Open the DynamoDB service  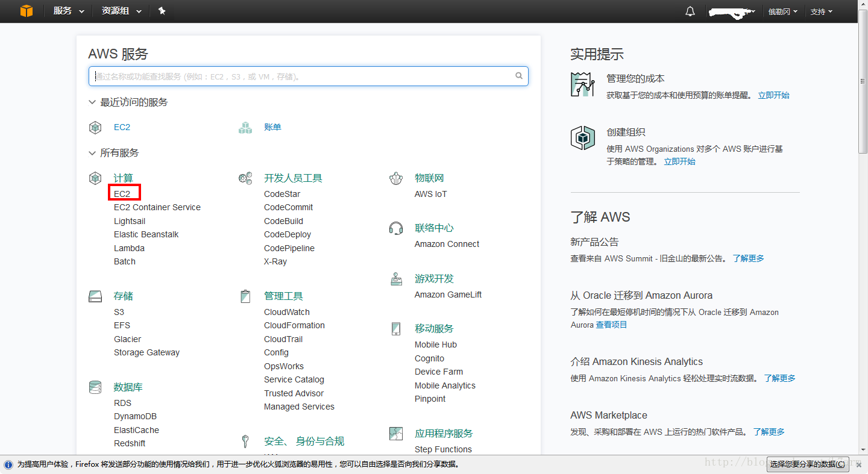(x=135, y=416)
